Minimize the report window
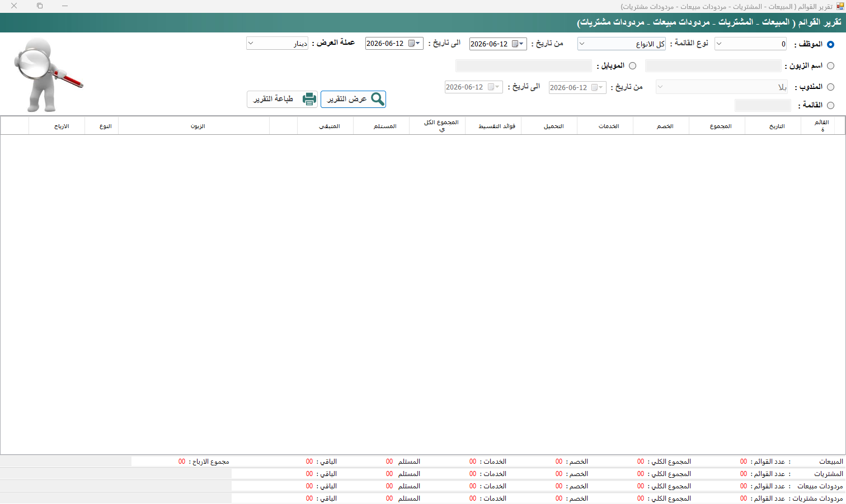 (65, 6)
